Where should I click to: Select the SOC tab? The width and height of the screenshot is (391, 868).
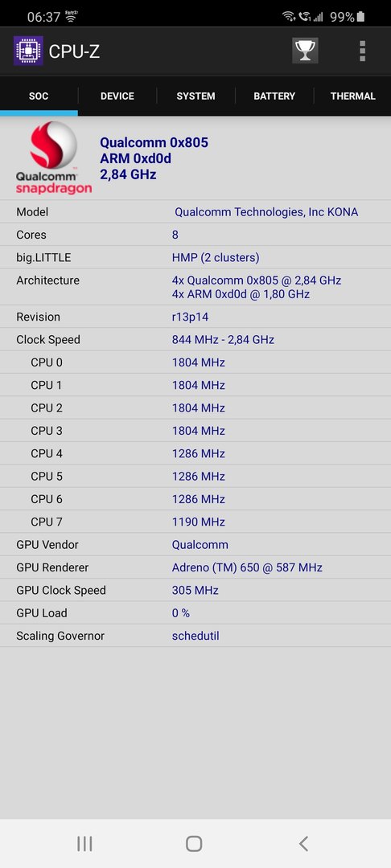39,96
